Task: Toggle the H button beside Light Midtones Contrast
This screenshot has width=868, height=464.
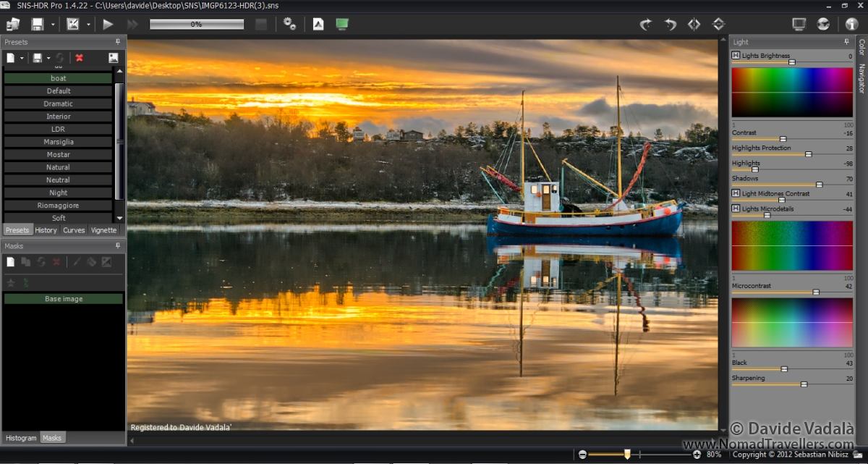Action: click(x=736, y=193)
